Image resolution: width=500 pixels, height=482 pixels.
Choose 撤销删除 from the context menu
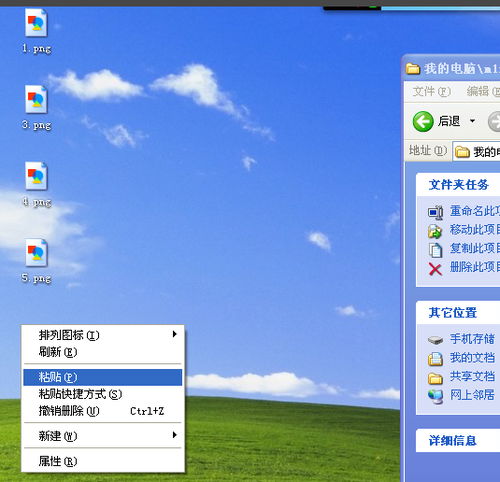(x=103, y=411)
